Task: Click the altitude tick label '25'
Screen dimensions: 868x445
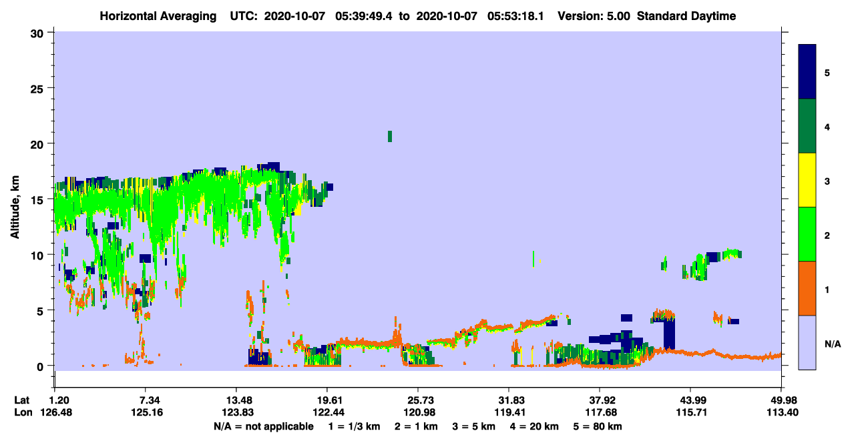Action: (39, 88)
